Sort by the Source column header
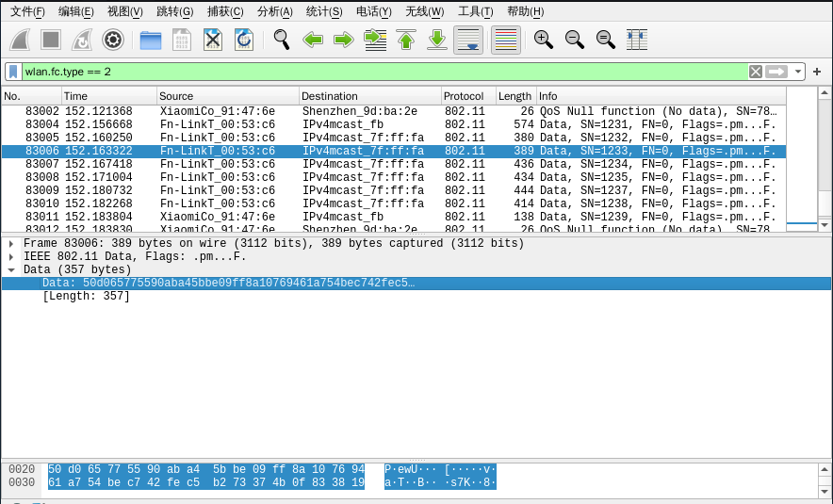The height and width of the screenshot is (504, 833). [x=228, y=96]
